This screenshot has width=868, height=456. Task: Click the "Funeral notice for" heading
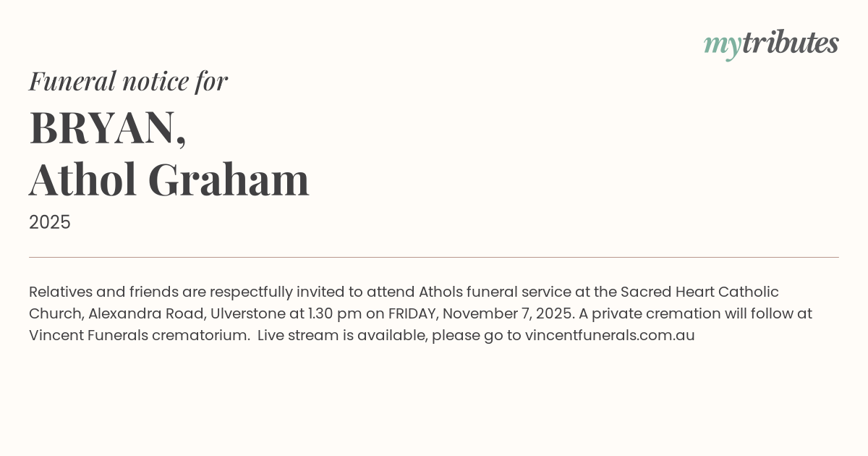(128, 81)
